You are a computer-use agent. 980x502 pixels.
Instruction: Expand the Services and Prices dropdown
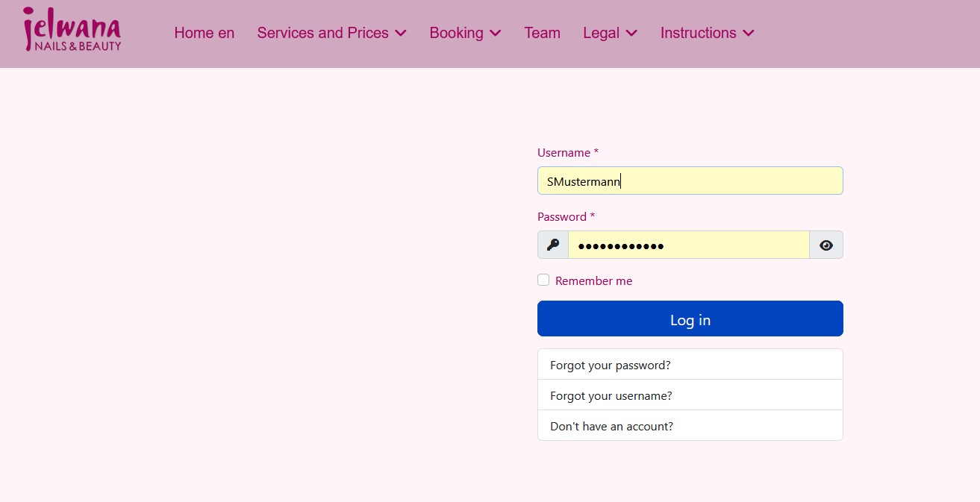(x=322, y=33)
